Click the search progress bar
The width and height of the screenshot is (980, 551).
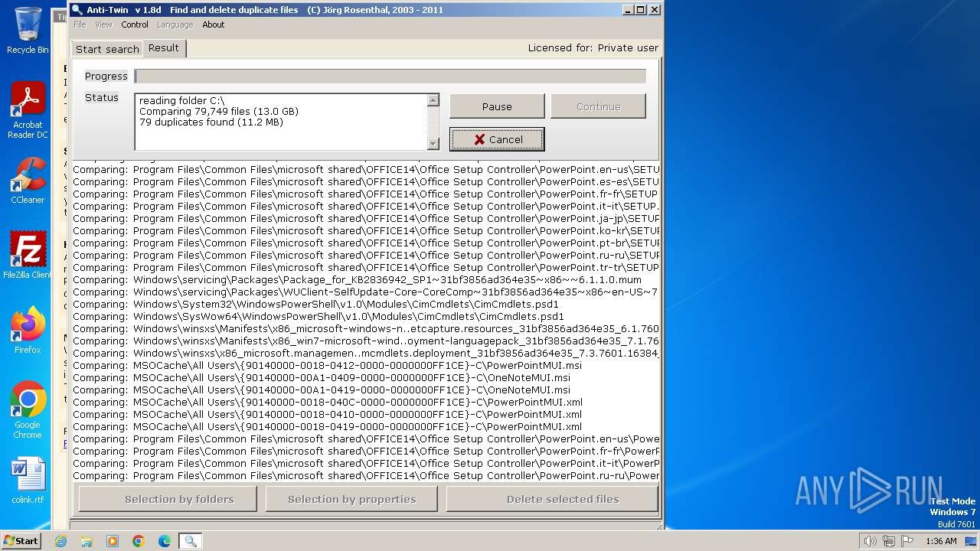[390, 76]
